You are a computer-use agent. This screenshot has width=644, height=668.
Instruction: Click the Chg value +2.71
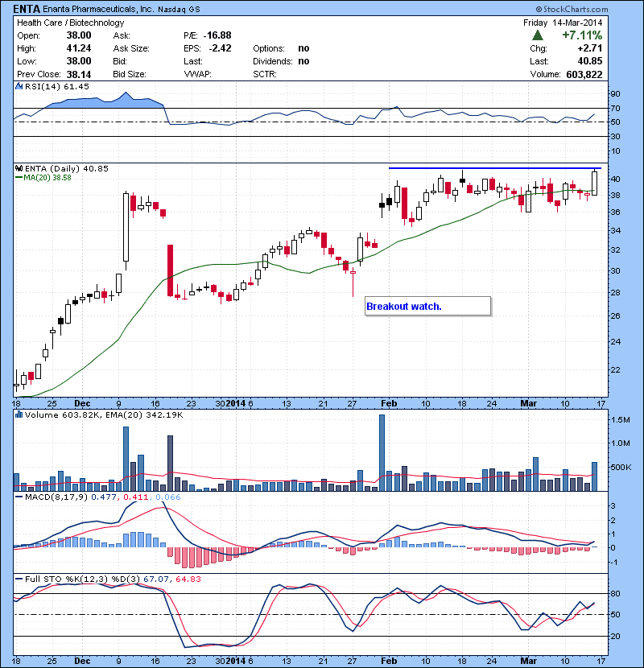590,48
